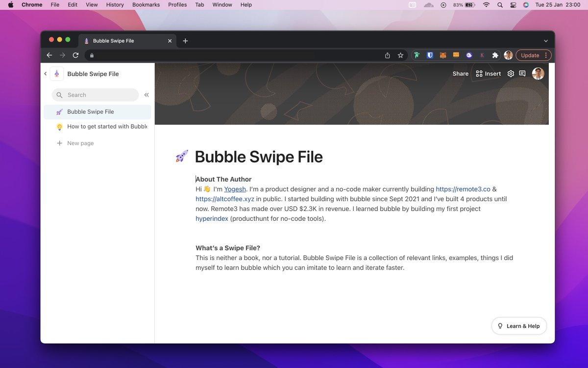The image size is (588, 368).
Task: Reload the page with the refresh icon
Action: [x=75, y=55]
